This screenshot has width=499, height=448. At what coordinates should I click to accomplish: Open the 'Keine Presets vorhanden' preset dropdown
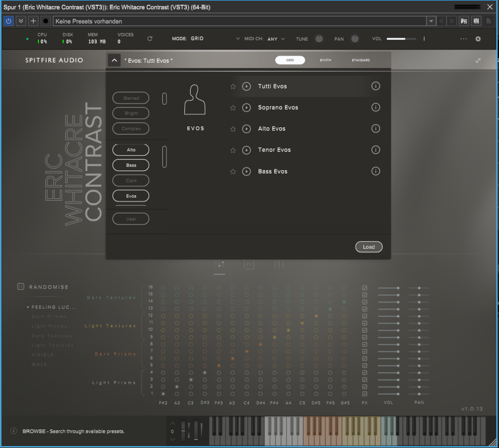pyautogui.click(x=431, y=21)
